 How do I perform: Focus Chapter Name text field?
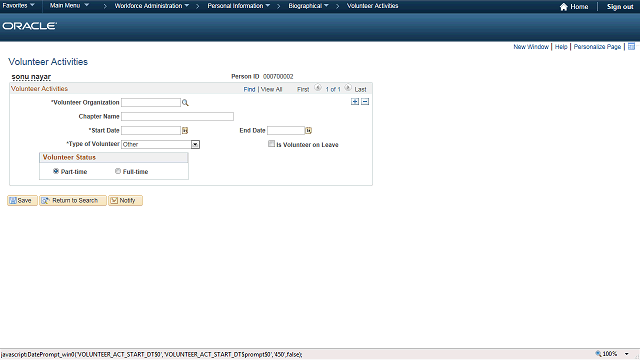pyautogui.click(x=177, y=116)
